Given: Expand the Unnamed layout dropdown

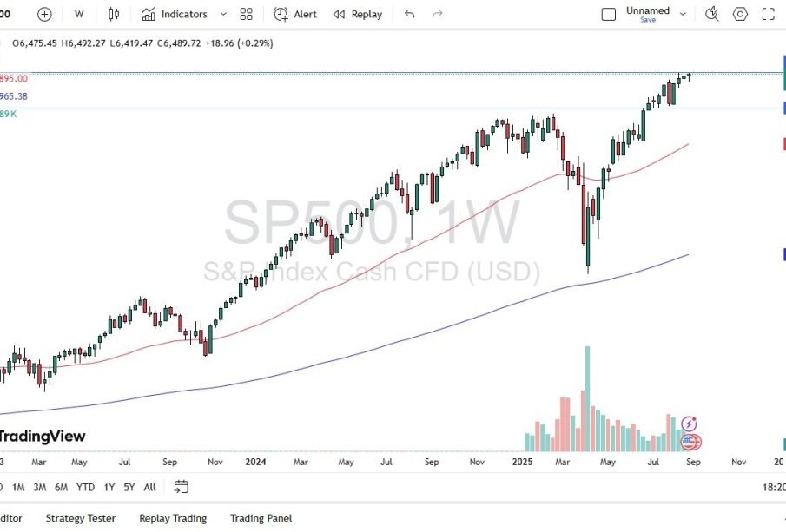Looking at the screenshot, I should click(683, 14).
